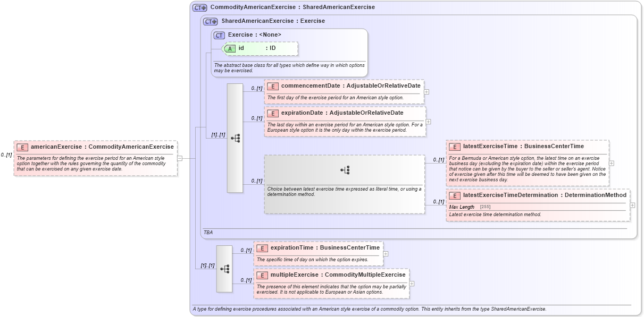Select the expirationDate : AdjustableOrRelativeDate label
This screenshot has height=317, width=644.
[342, 113]
